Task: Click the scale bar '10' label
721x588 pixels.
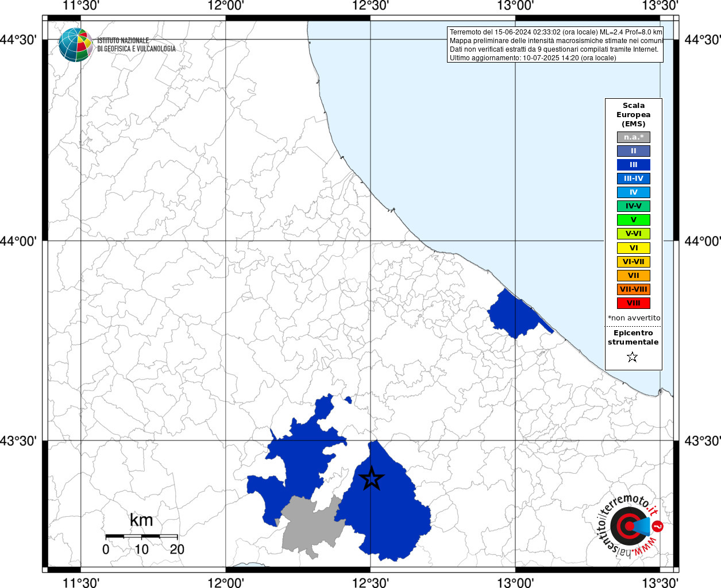Action: pos(141,549)
